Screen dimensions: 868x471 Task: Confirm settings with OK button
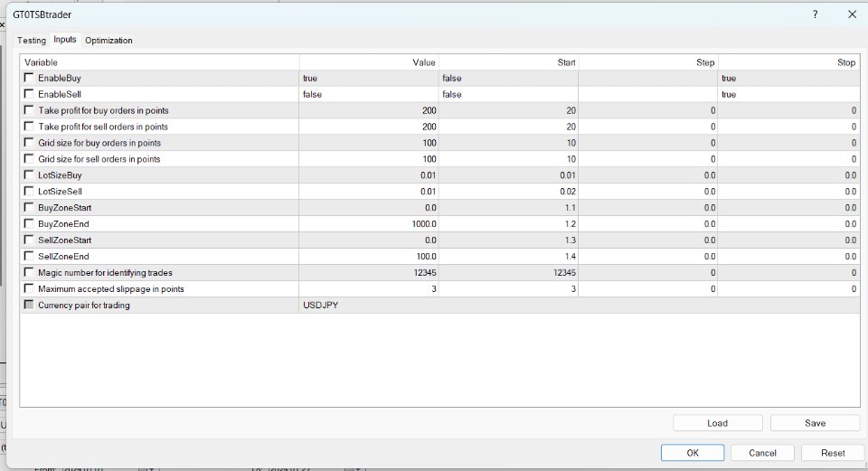point(692,452)
